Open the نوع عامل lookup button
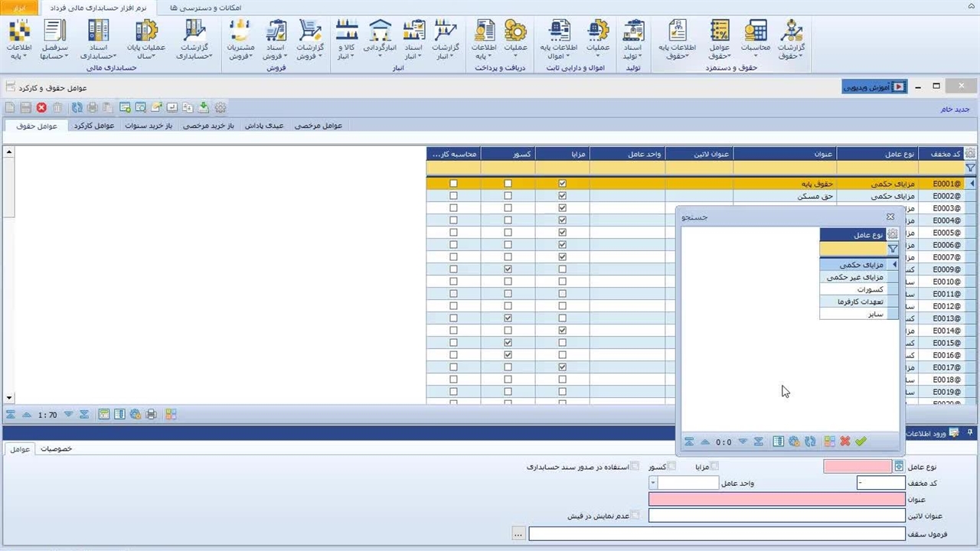The height and width of the screenshot is (551, 980). click(x=898, y=467)
